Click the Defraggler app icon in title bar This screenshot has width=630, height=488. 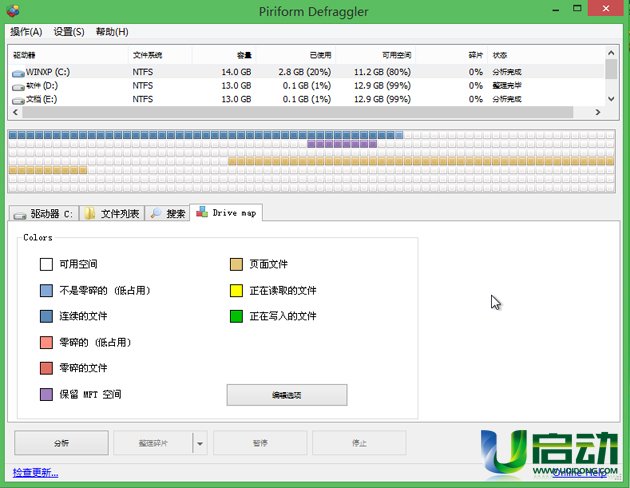pos(12,11)
